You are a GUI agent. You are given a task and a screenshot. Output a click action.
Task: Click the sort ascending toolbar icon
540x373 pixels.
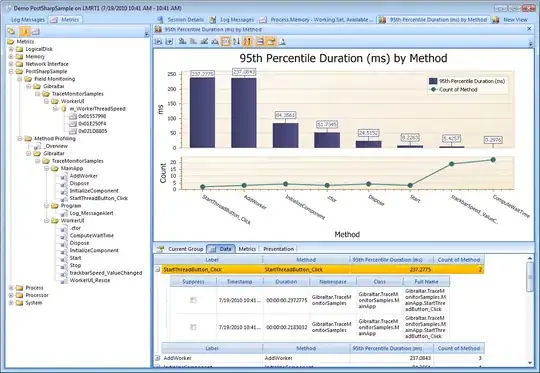click(x=236, y=42)
